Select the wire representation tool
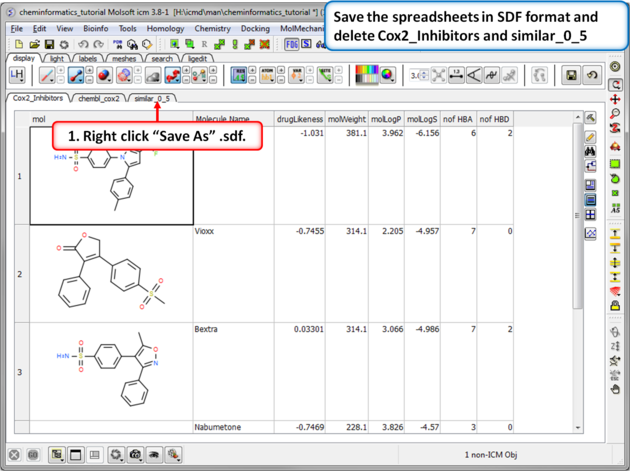The image size is (630, 471). 47,76
